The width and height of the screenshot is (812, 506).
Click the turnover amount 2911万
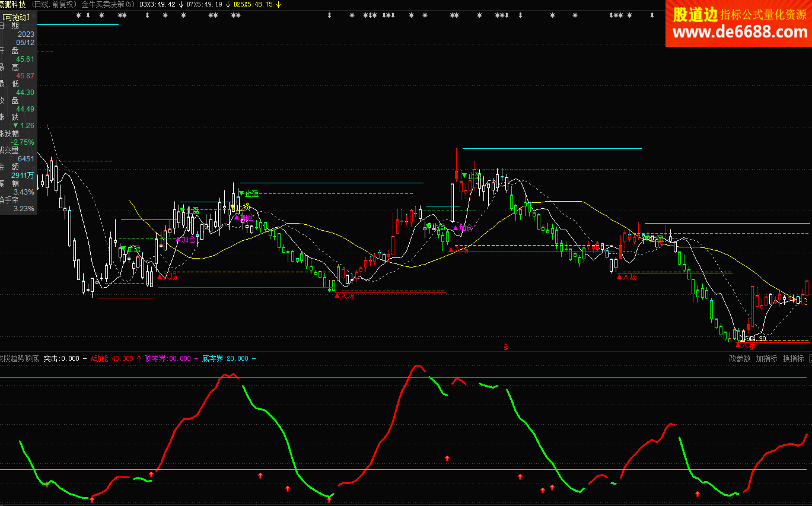pyautogui.click(x=23, y=176)
